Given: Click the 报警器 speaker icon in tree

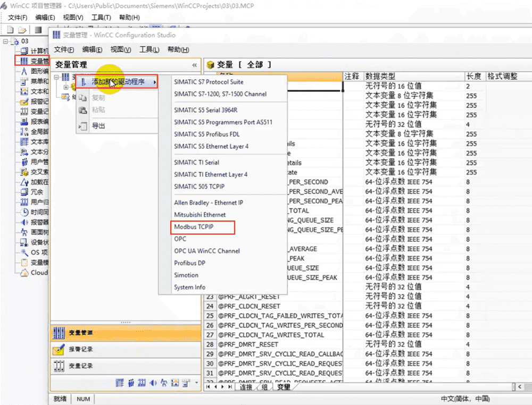Looking at the screenshot, I should [x=24, y=222].
